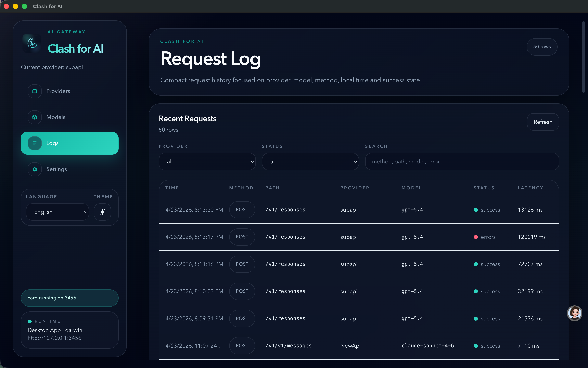This screenshot has height=368, width=588.
Task: Click the NewApi provider cell
Action: click(x=351, y=346)
